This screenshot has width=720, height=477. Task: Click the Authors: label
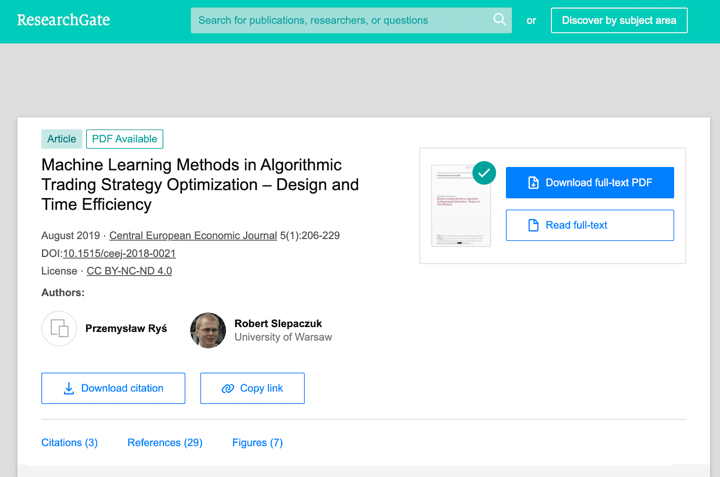pos(63,292)
